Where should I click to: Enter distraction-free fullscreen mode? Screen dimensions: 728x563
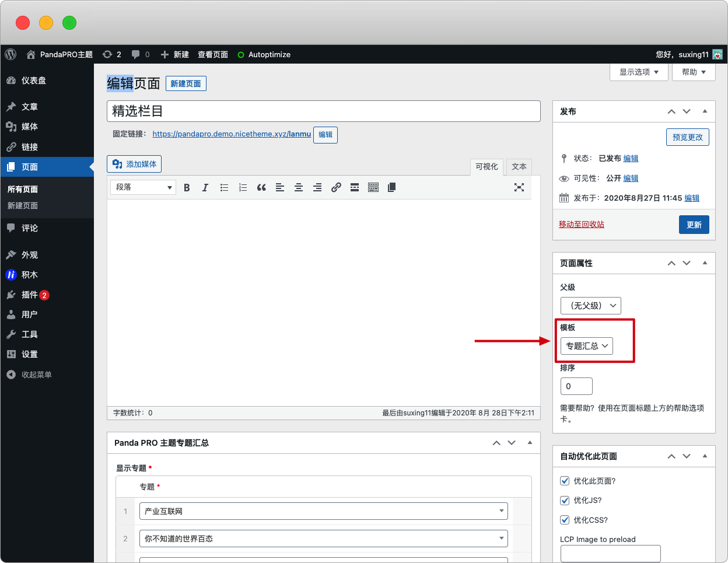519,187
